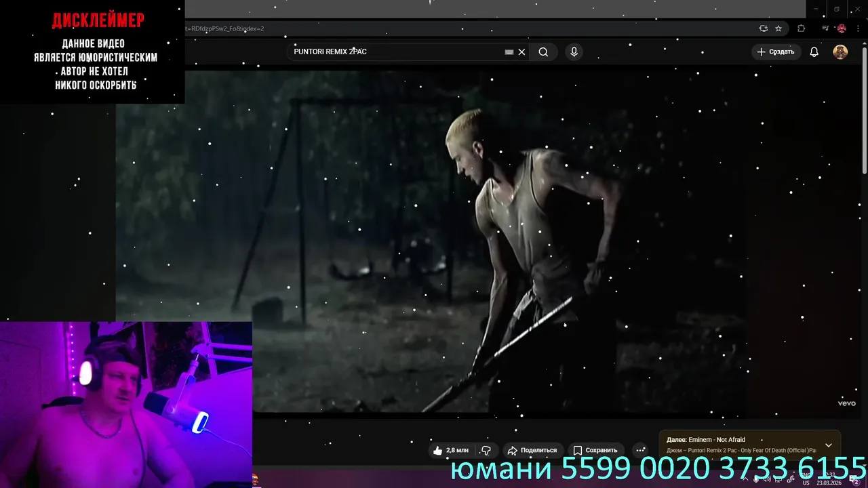Open the YouTube account avatar menu
This screenshot has width=868, height=488.
(840, 52)
